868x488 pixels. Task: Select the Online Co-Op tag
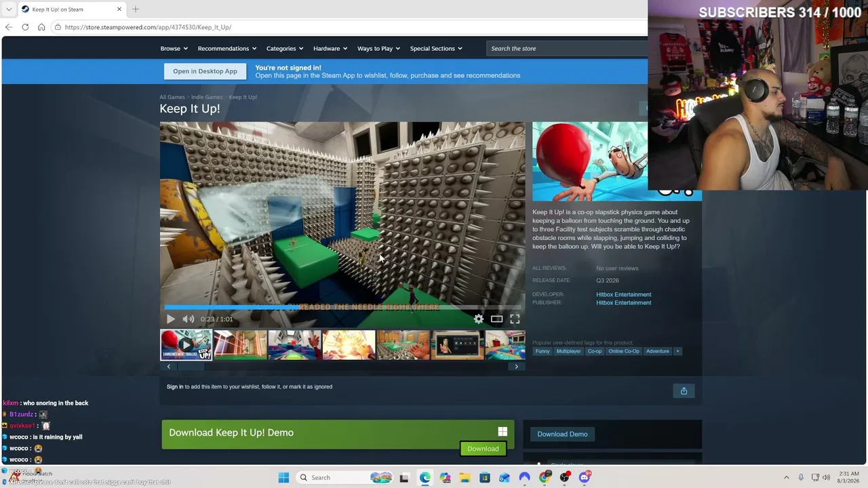(624, 351)
